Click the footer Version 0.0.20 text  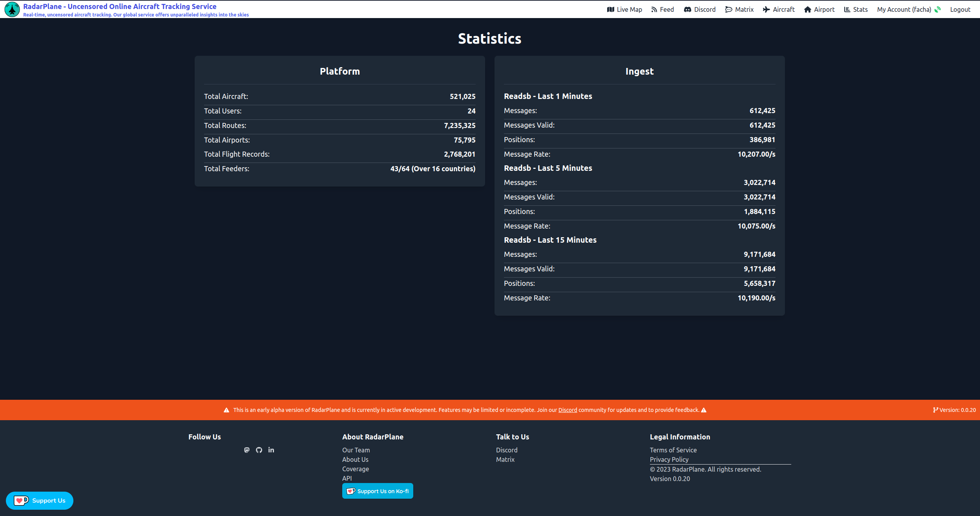pos(670,479)
